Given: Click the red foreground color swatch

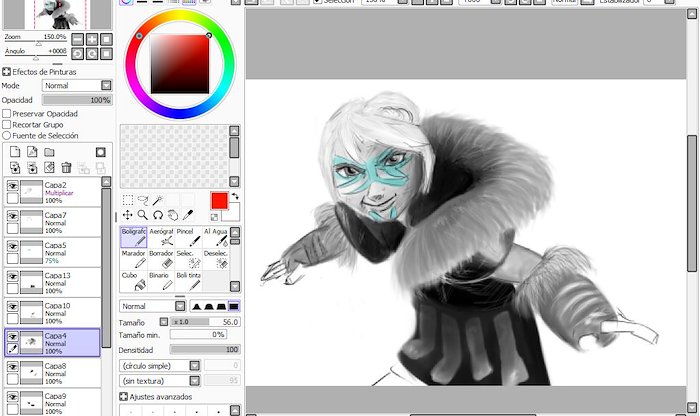Looking at the screenshot, I should pyautogui.click(x=219, y=201).
